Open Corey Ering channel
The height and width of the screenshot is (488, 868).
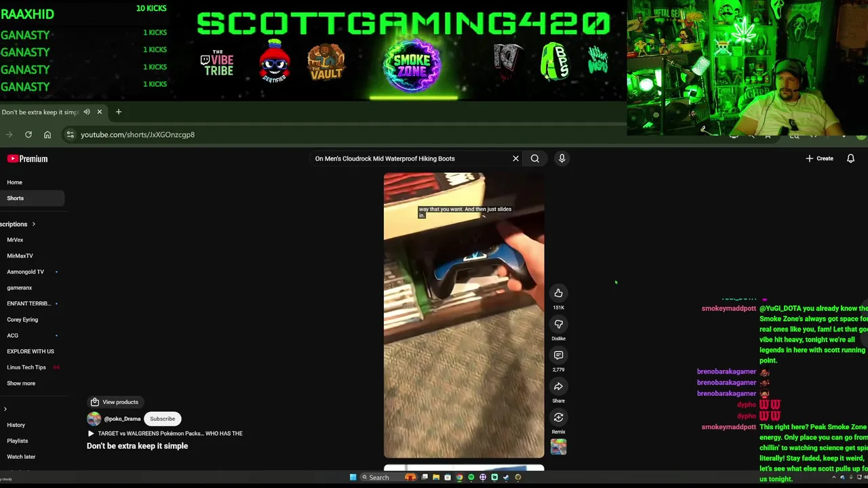22,320
